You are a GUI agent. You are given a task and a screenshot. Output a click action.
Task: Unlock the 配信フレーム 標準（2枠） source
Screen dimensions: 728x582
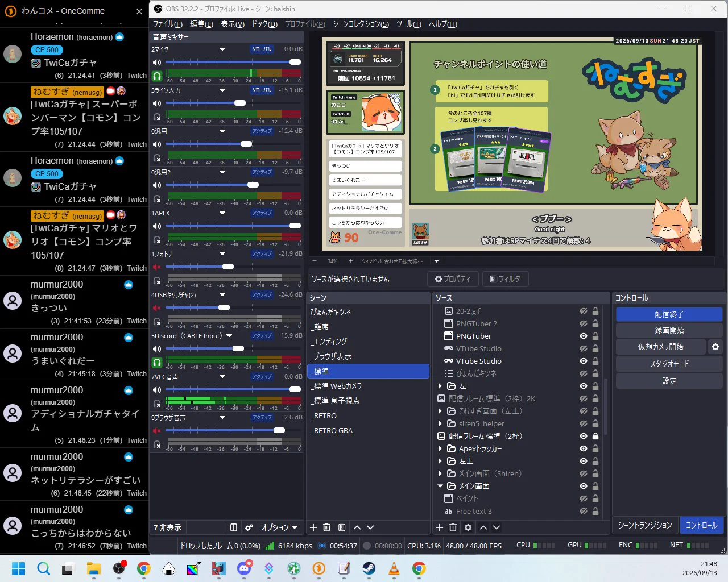click(595, 436)
